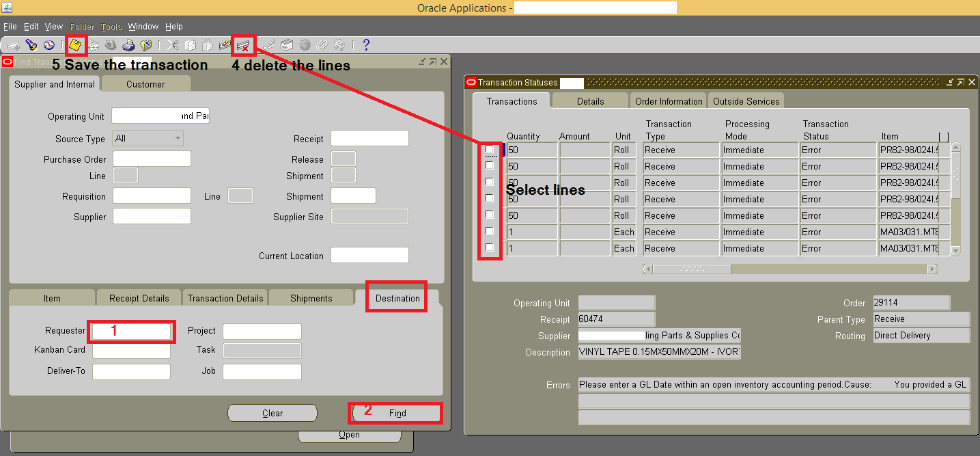Open the Show Navigator compass icon
This screenshot has height=456, width=980.
(x=48, y=46)
